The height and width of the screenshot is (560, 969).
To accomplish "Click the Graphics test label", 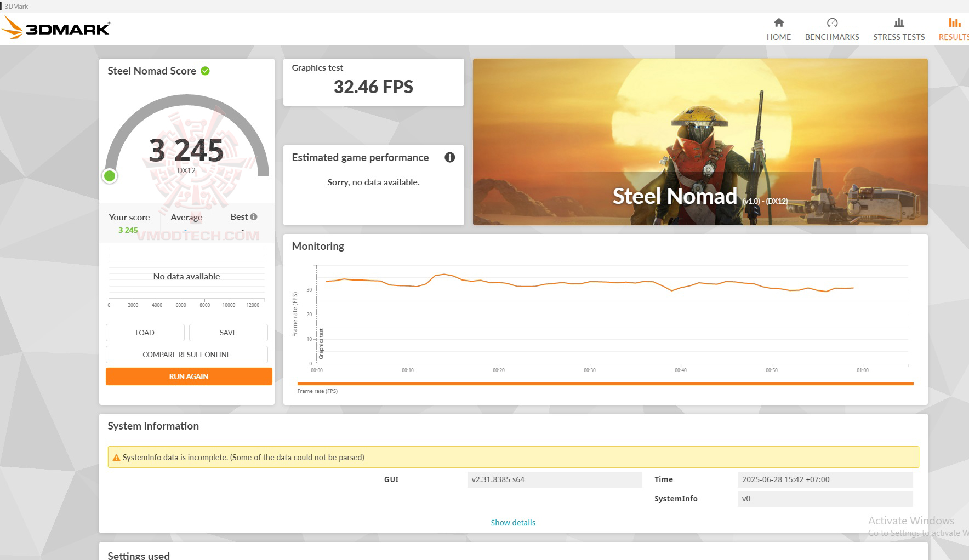I will click(x=317, y=68).
